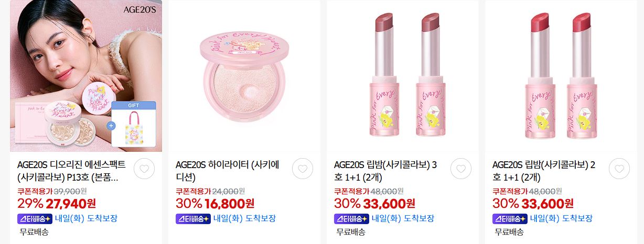Screen dimensions: 644x244
Task: Click the 27,940원 price
Action: click(x=71, y=204)
